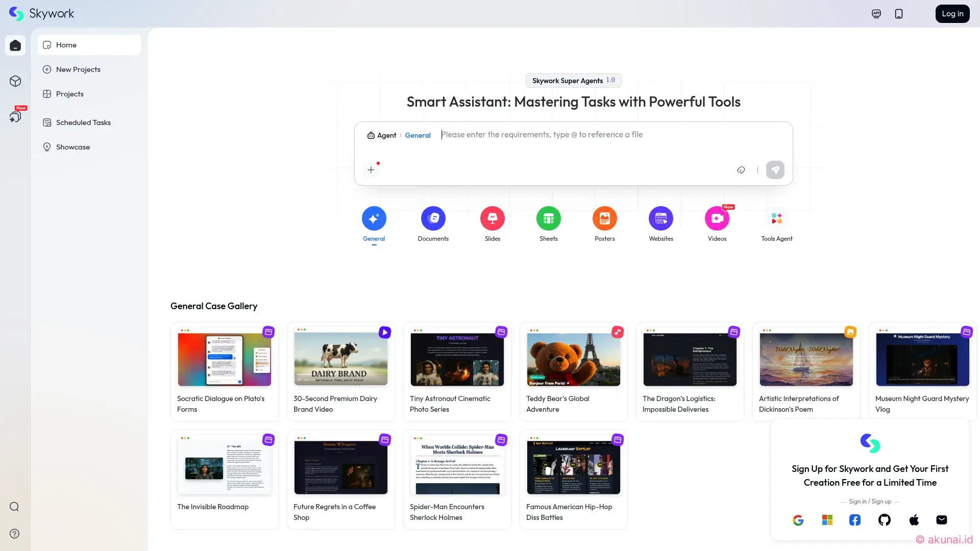Open the API icon in header
The width and height of the screenshot is (980, 551).
tap(876, 14)
